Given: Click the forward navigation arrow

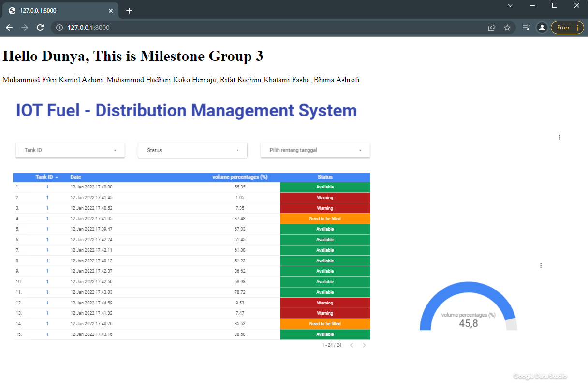Looking at the screenshot, I should (25, 28).
